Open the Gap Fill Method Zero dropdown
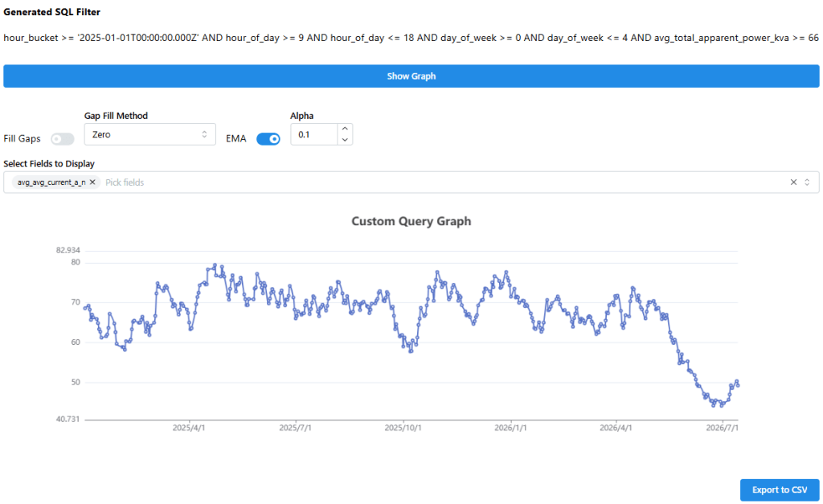 150,134
